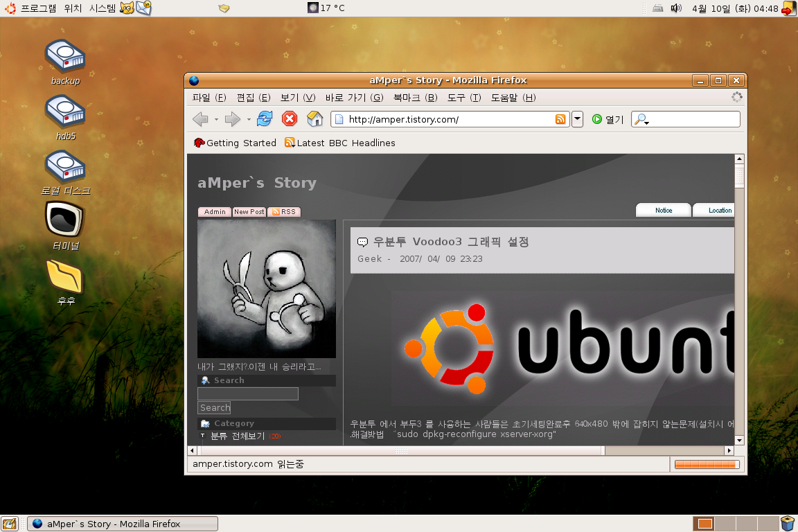Viewport: 798px width, 532px height.
Task: Reload the page with the refresh icon
Action: (x=265, y=118)
